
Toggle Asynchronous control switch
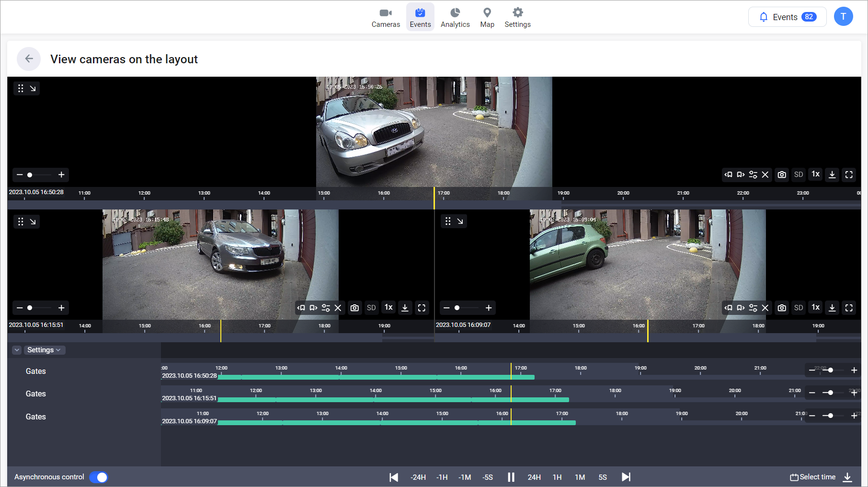pos(99,477)
